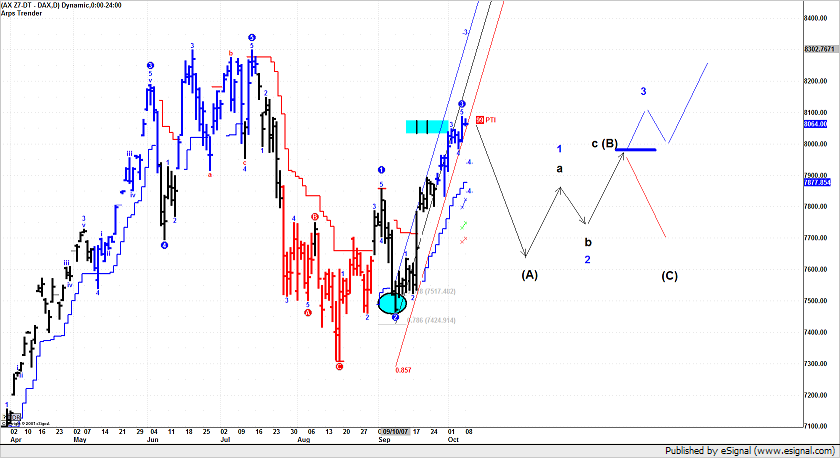Screen dimensions: 840x458
Task: Select the c (B) wave label
Action: 604,144
